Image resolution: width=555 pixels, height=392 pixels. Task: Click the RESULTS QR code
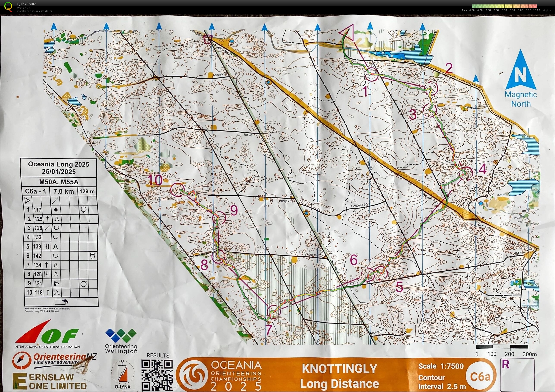tap(157, 375)
